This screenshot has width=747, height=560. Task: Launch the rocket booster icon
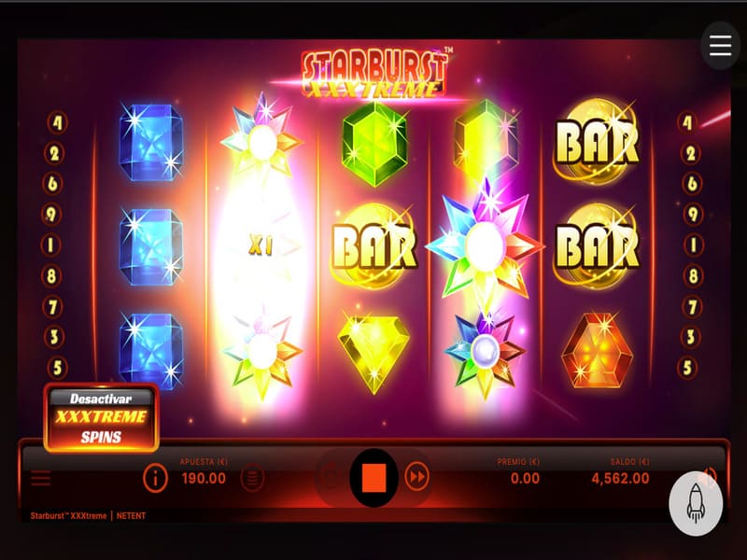696,503
